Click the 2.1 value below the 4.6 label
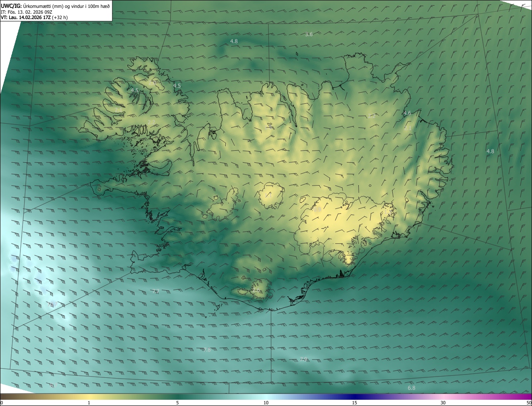The width and height of the screenshot is (532, 406). [408, 128]
